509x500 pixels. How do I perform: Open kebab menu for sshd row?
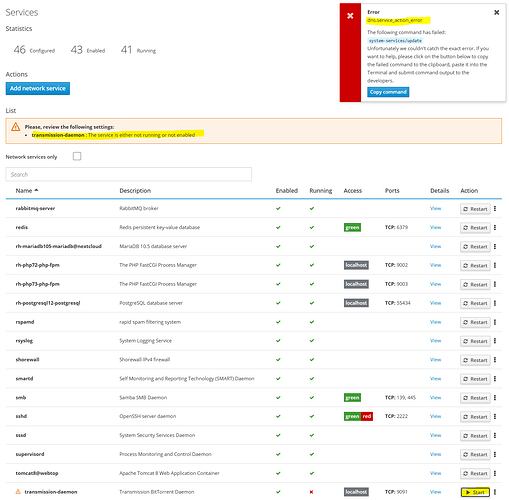click(495, 416)
